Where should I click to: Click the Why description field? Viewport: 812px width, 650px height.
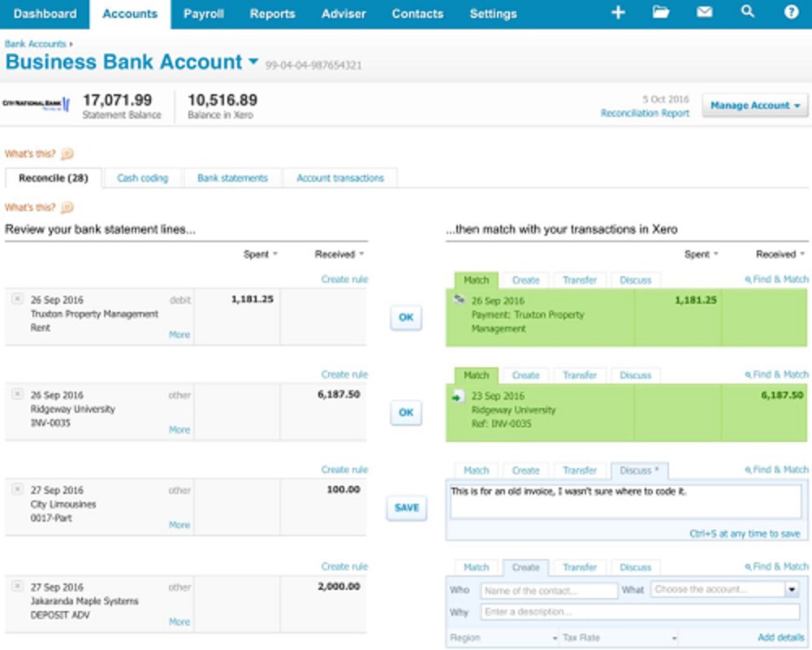pos(640,612)
